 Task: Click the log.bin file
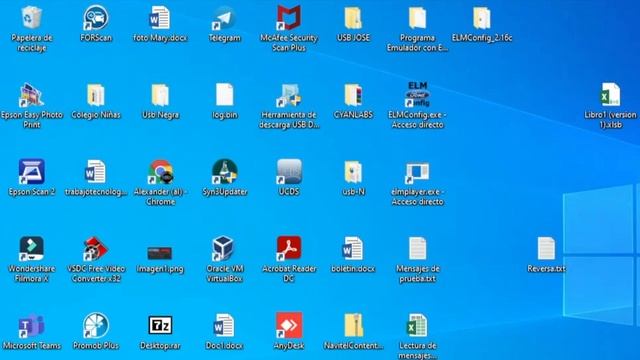(x=224, y=95)
